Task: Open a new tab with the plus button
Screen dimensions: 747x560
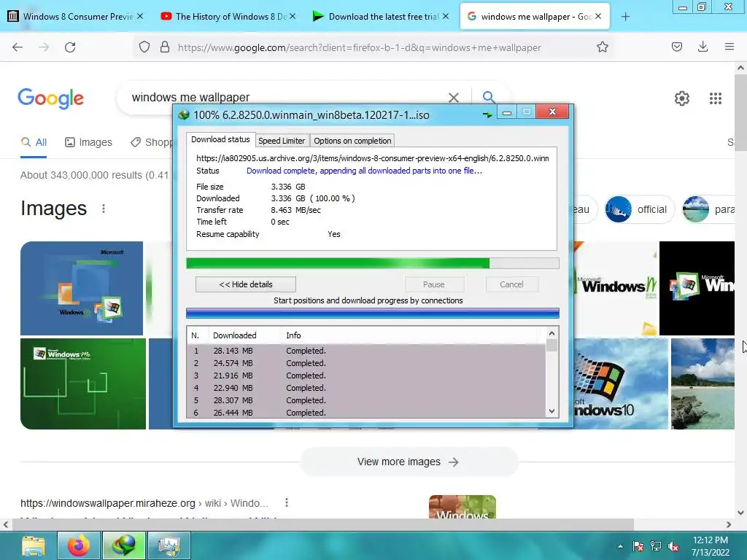Action: pyautogui.click(x=625, y=17)
